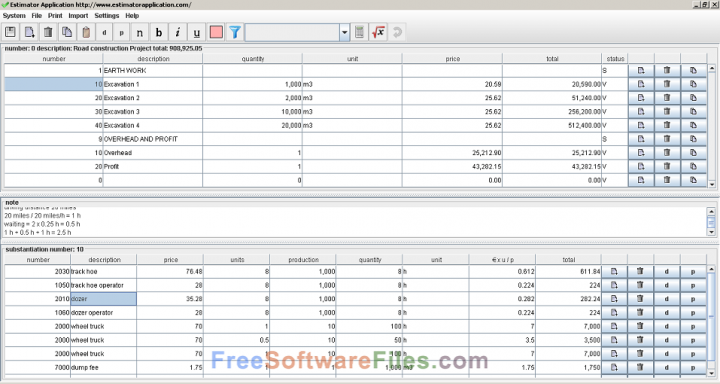Click the copy toolbar icon
Screen dimensions: 720x384
pos(67,32)
